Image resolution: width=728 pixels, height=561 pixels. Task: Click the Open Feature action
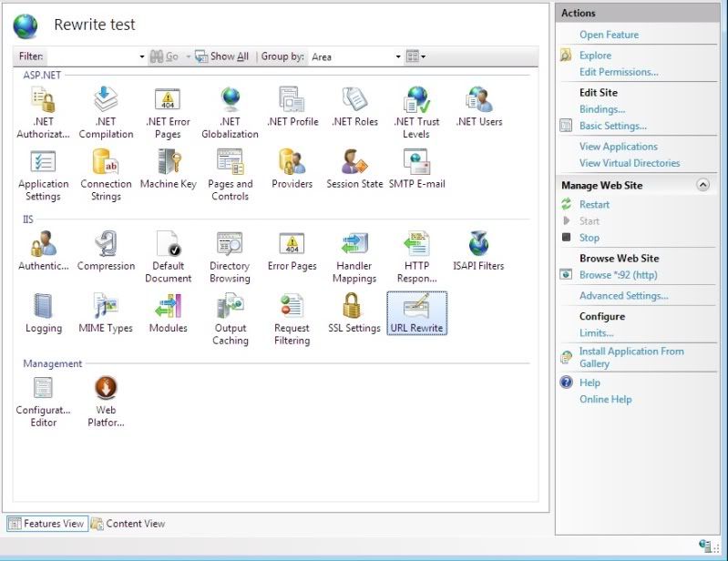point(609,35)
